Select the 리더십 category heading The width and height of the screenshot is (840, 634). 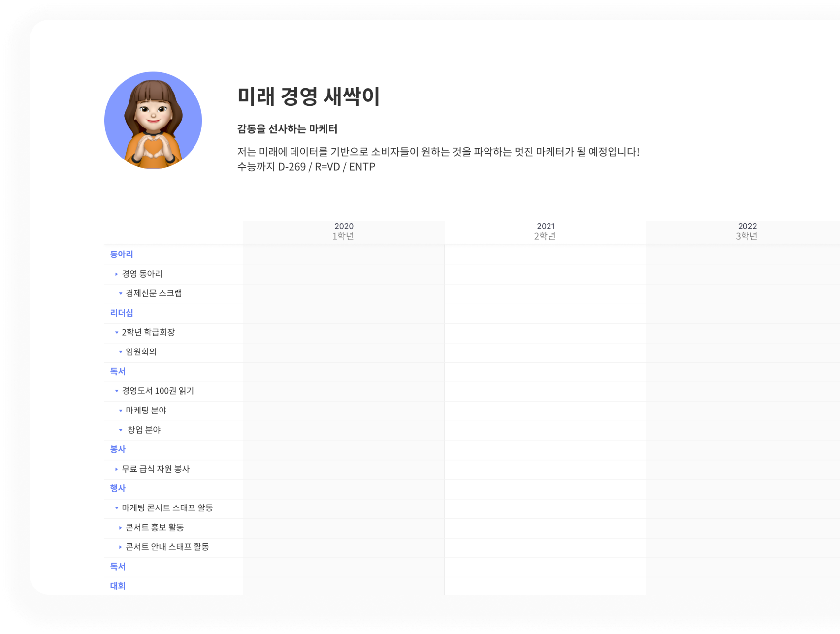(x=122, y=313)
